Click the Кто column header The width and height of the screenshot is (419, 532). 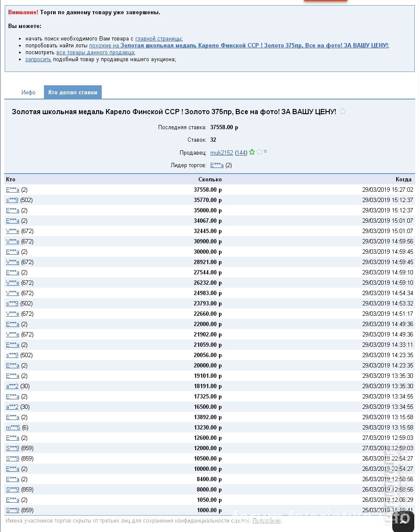[x=11, y=179]
